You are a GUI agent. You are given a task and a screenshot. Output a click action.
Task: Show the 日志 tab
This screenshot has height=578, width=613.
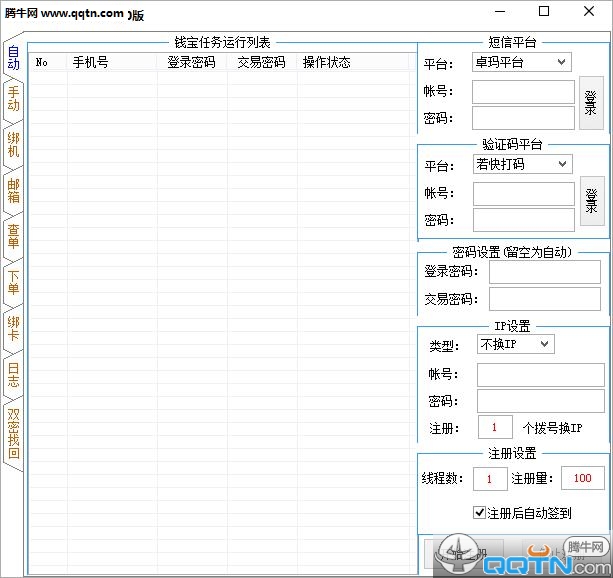click(13, 375)
